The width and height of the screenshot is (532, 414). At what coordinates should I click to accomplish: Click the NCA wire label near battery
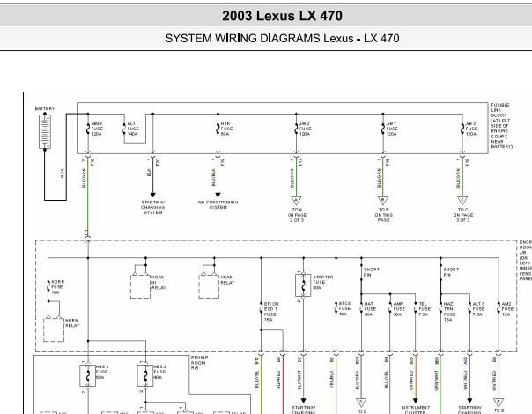coord(63,174)
